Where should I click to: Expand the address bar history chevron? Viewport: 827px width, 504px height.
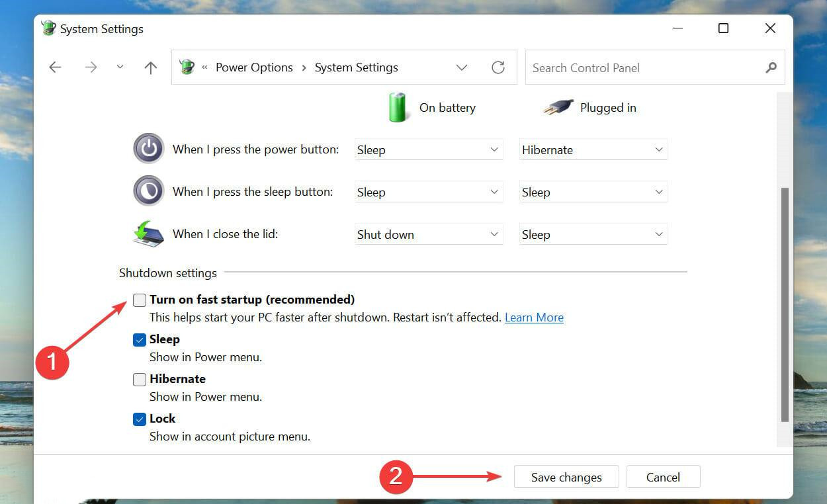pyautogui.click(x=462, y=67)
